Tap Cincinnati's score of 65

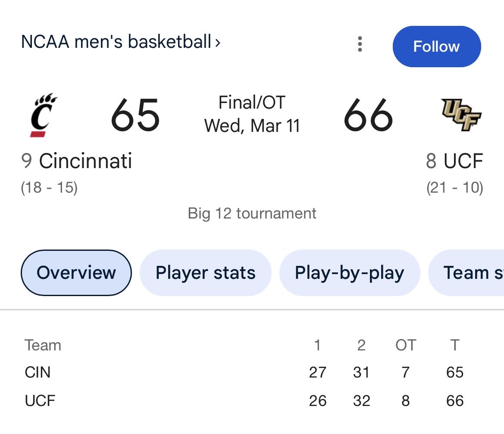click(x=135, y=116)
